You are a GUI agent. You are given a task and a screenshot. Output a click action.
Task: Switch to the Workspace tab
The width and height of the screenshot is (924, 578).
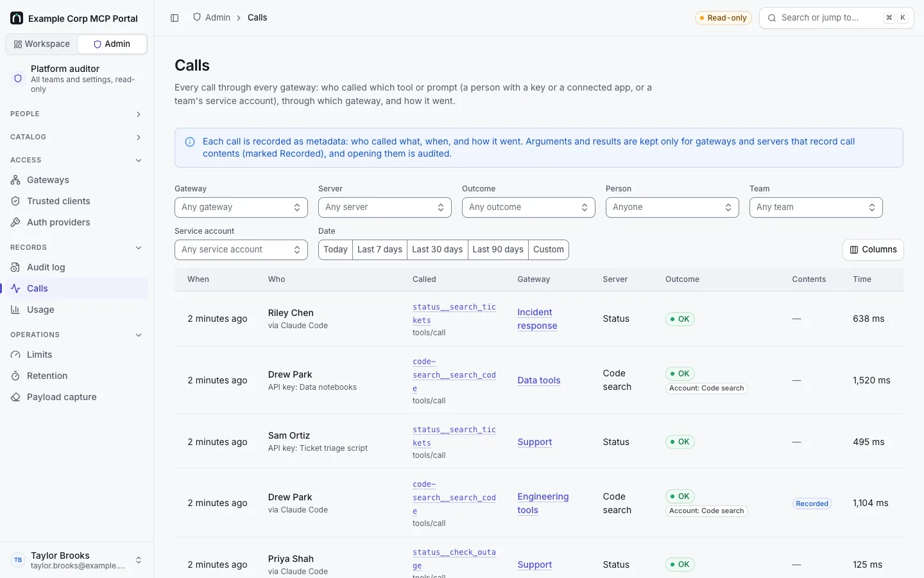pyautogui.click(x=42, y=44)
